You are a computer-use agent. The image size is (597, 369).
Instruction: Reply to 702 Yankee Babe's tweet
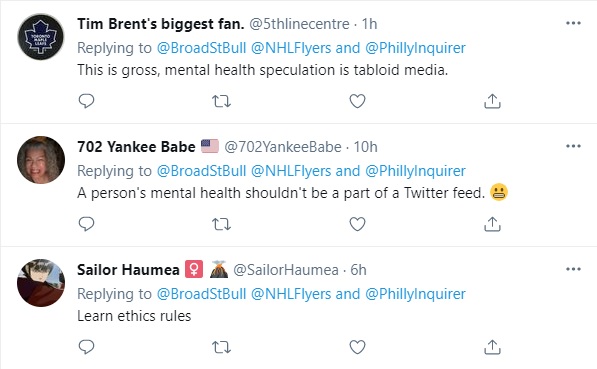point(86,224)
